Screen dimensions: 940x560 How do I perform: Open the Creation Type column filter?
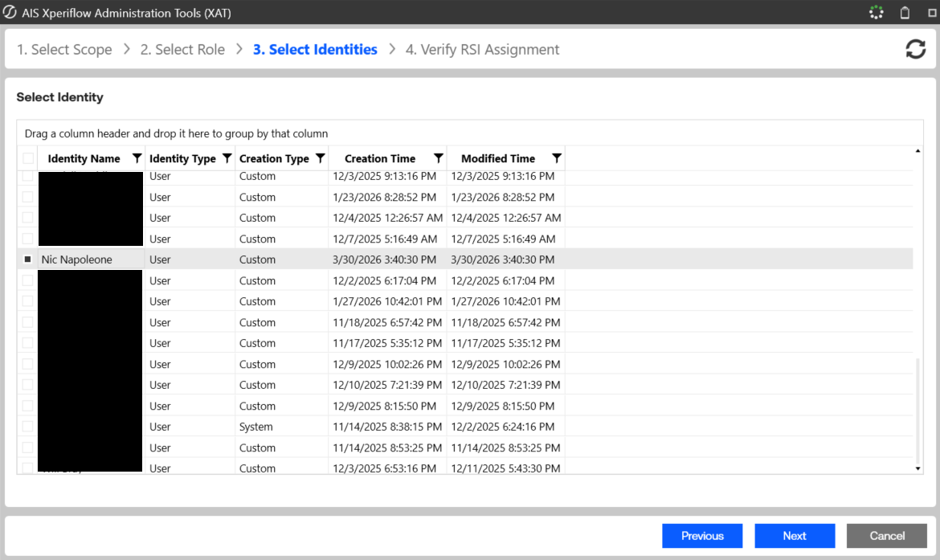click(320, 158)
